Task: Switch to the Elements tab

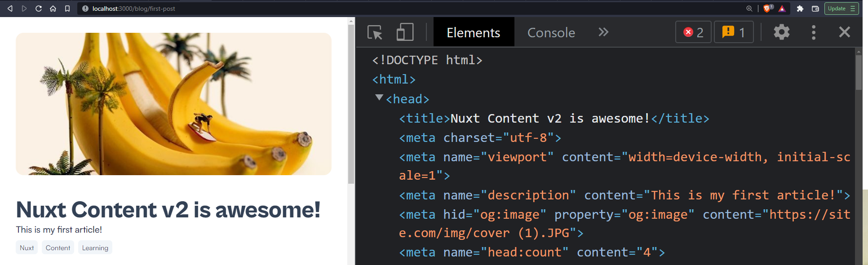Action: [x=474, y=32]
